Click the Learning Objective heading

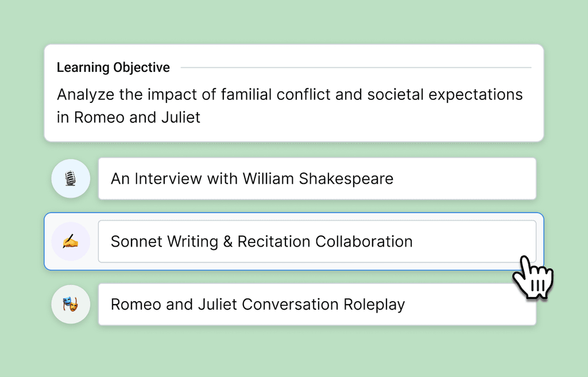113,68
